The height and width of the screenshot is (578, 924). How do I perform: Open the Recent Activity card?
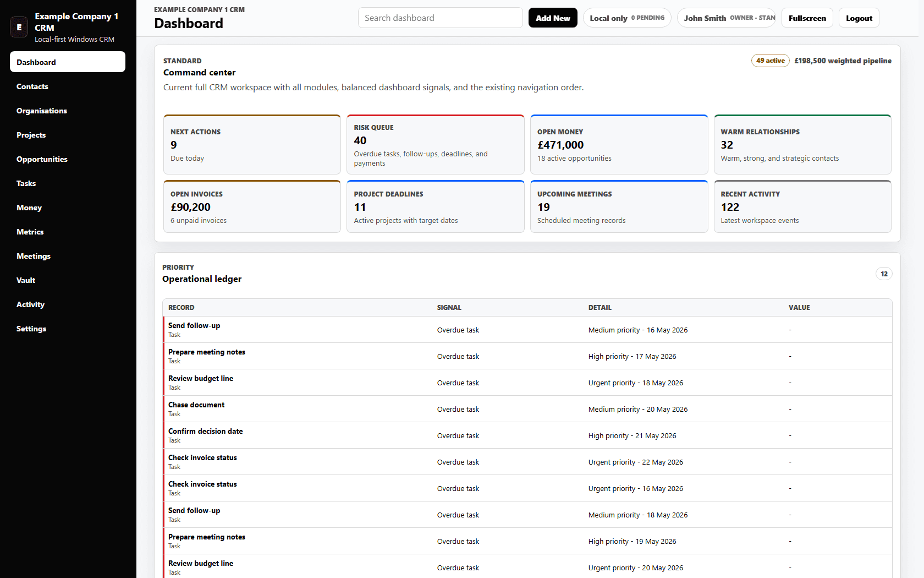802,206
